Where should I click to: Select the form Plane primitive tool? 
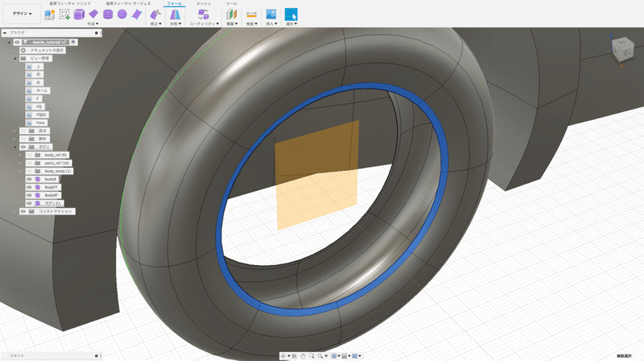point(93,15)
